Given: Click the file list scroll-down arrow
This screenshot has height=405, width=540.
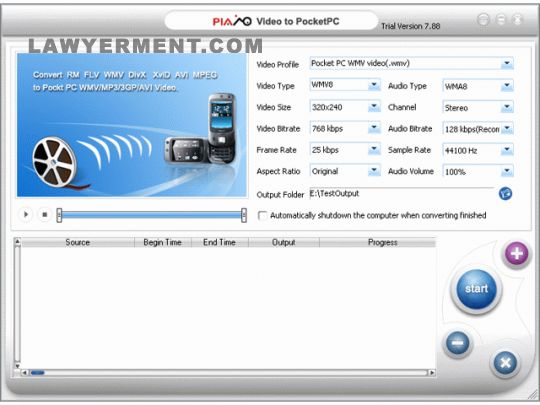Looking at the screenshot, I should tap(17, 366).
